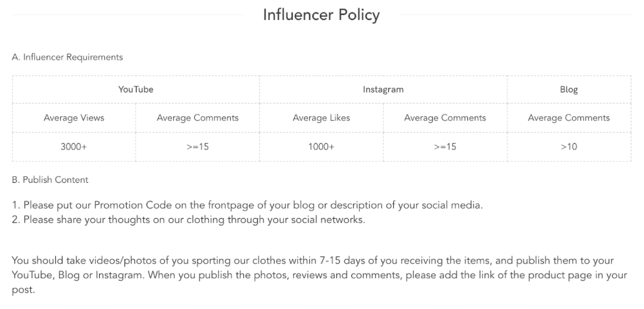
Task: Select the >=15 value under Instagram
Action: 445,147
